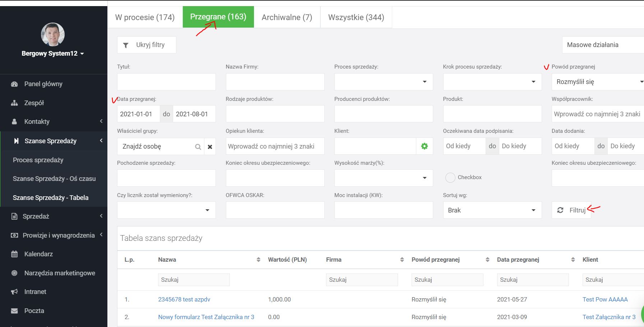Click the user profile avatar photo
The image size is (644, 327).
[x=53, y=34]
